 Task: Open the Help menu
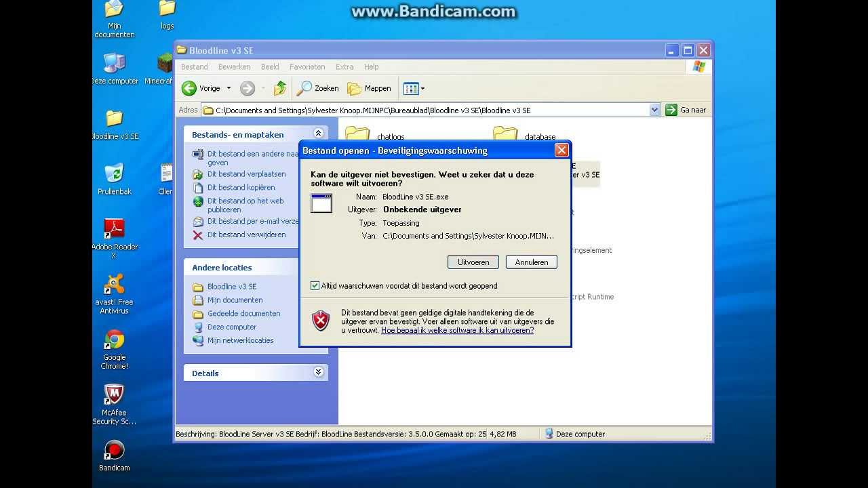371,67
